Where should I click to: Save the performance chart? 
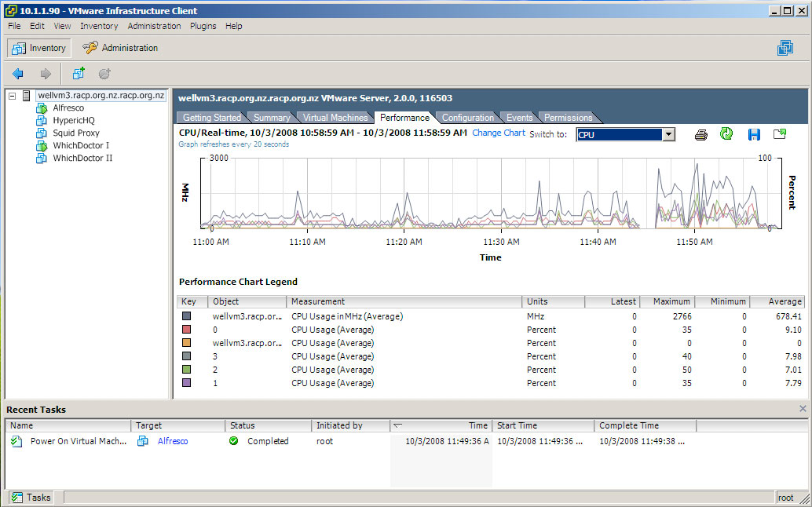point(754,135)
